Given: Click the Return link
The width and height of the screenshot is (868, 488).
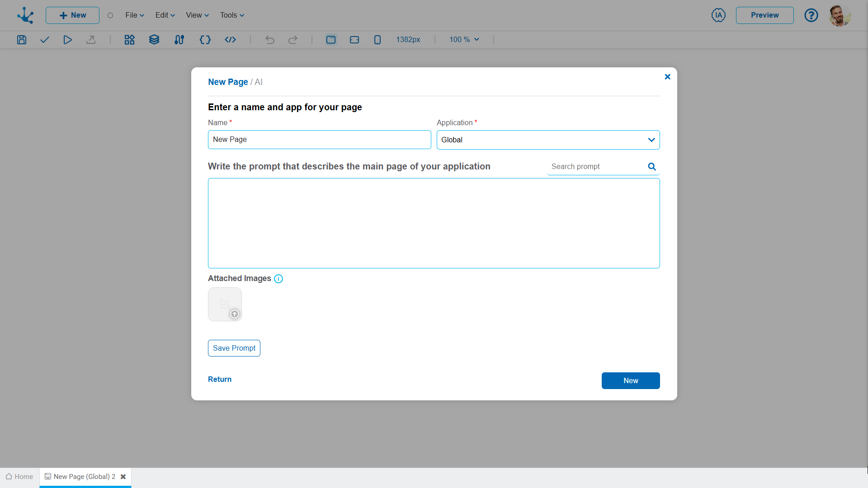Looking at the screenshot, I should tap(219, 379).
